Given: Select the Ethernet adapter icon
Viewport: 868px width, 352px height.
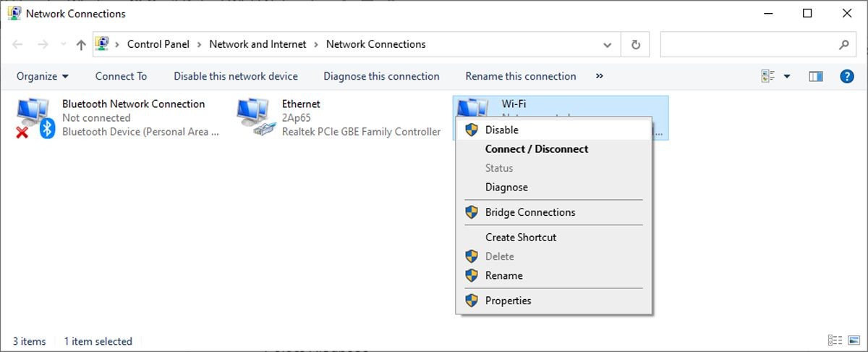Looking at the screenshot, I should pos(258,118).
